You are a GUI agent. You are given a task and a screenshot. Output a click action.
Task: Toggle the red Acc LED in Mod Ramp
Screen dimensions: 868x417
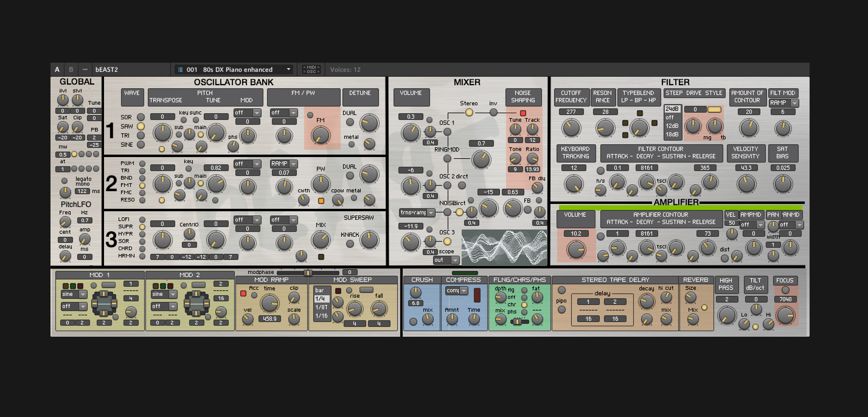[243, 293]
